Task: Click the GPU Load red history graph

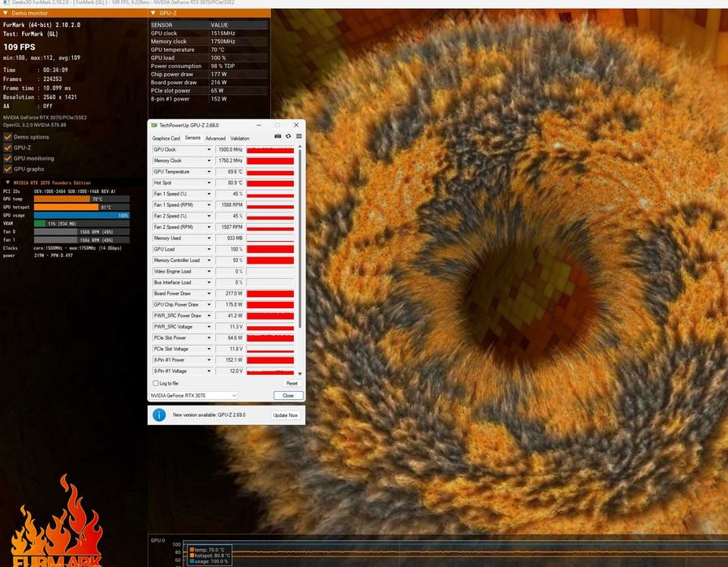Action: [270, 249]
